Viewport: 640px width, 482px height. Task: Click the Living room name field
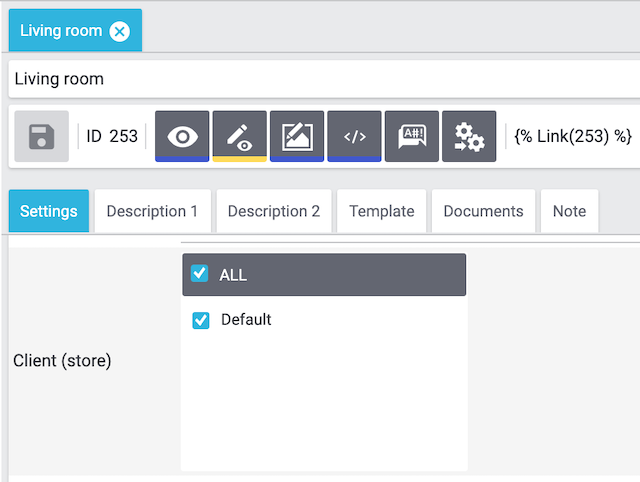(x=320, y=79)
